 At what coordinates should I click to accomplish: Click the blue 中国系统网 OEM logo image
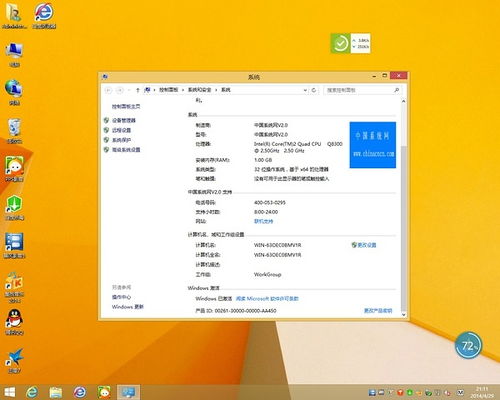point(373,145)
